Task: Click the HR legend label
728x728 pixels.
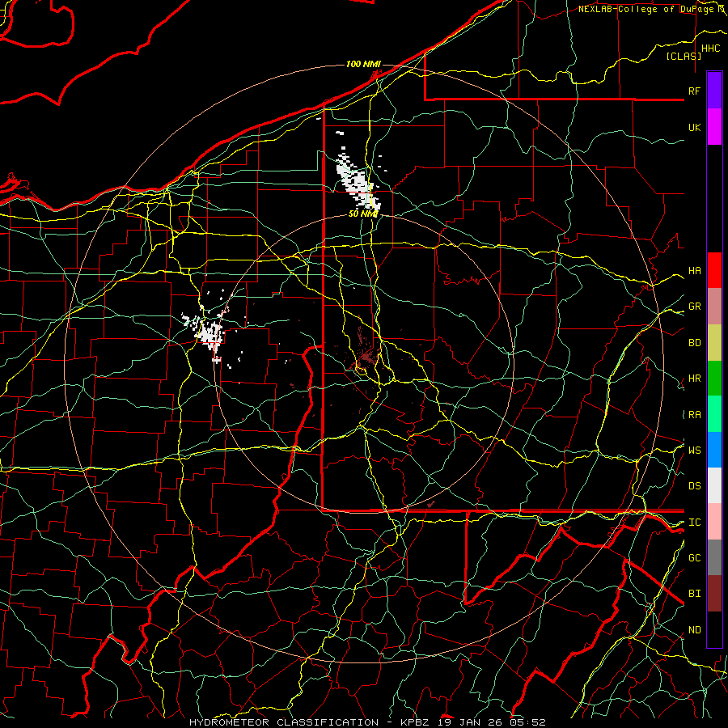Action: (694, 379)
